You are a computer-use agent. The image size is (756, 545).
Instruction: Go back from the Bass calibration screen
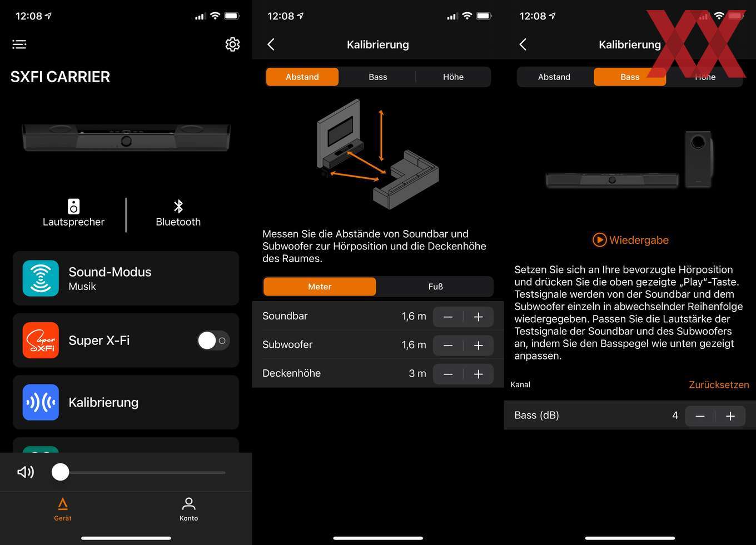tap(523, 44)
